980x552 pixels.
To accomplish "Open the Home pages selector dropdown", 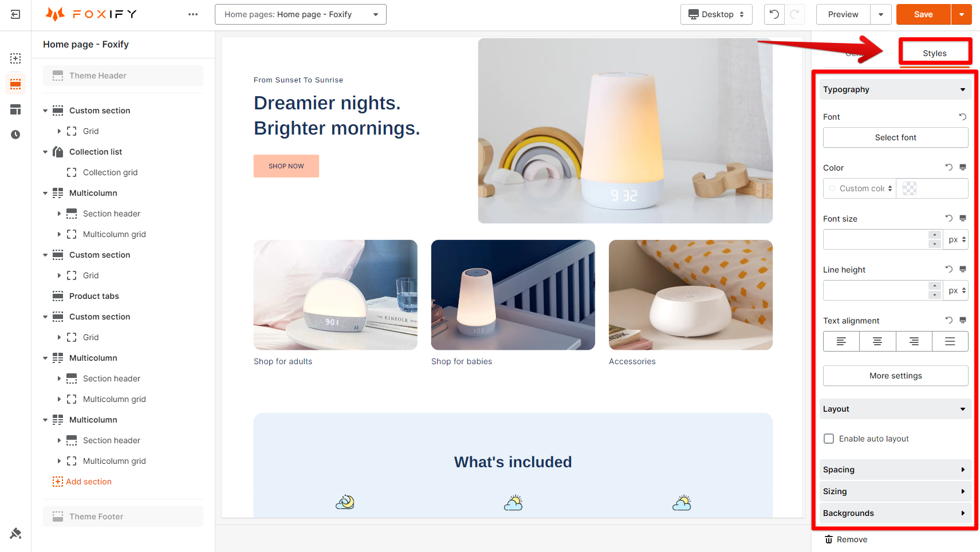I will tap(301, 14).
